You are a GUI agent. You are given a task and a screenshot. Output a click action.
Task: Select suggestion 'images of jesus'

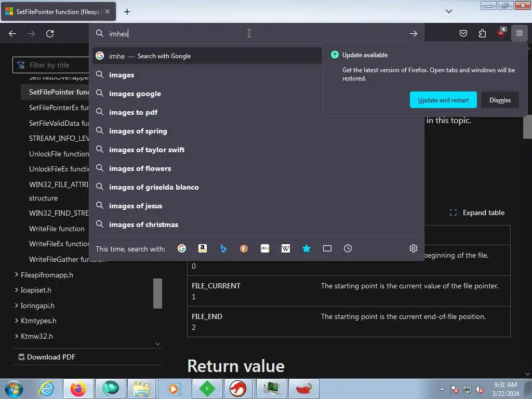[x=256, y=206]
